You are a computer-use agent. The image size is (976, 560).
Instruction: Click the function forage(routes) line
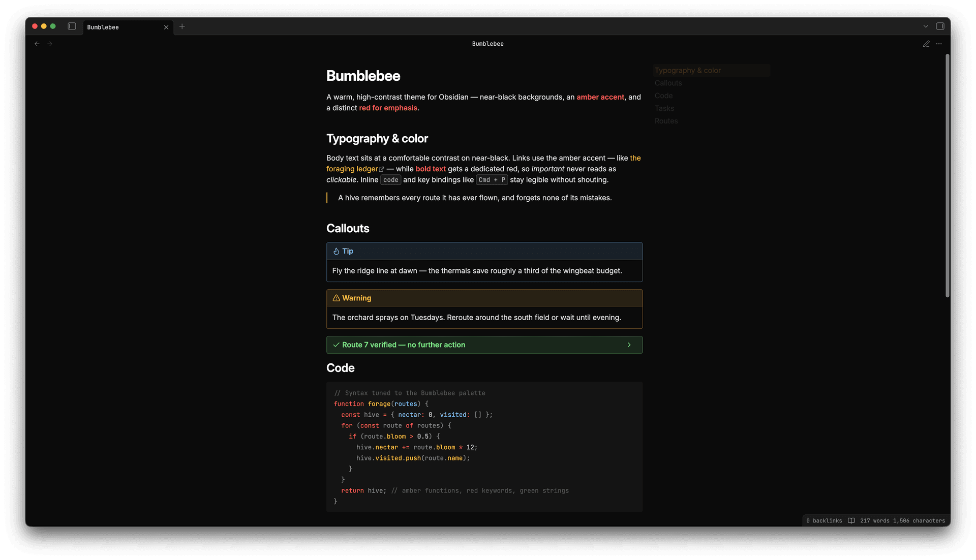381,404
